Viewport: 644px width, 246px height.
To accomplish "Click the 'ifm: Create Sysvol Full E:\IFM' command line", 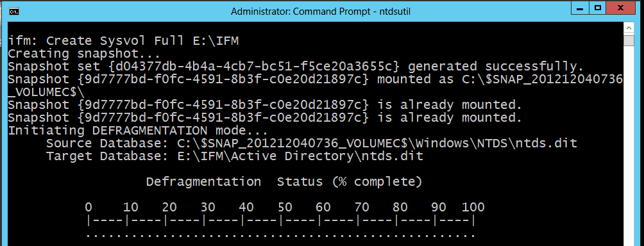I will point(123,41).
